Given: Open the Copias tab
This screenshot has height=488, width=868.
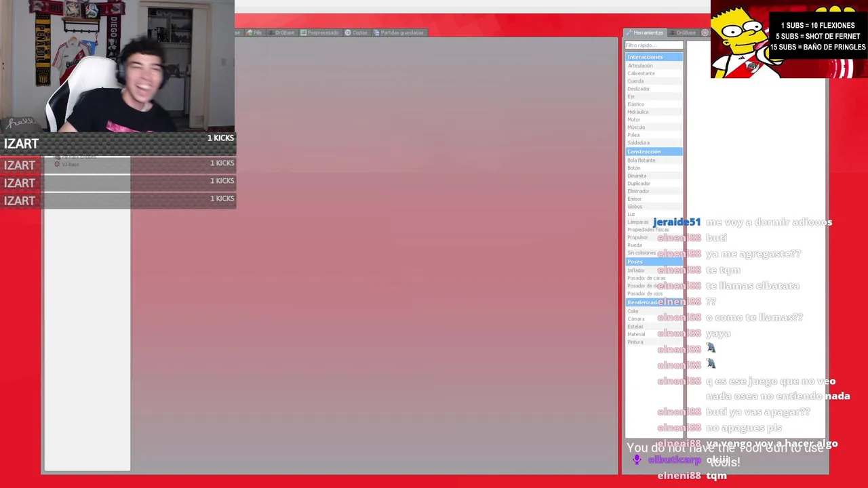Looking at the screenshot, I should [x=356, y=33].
